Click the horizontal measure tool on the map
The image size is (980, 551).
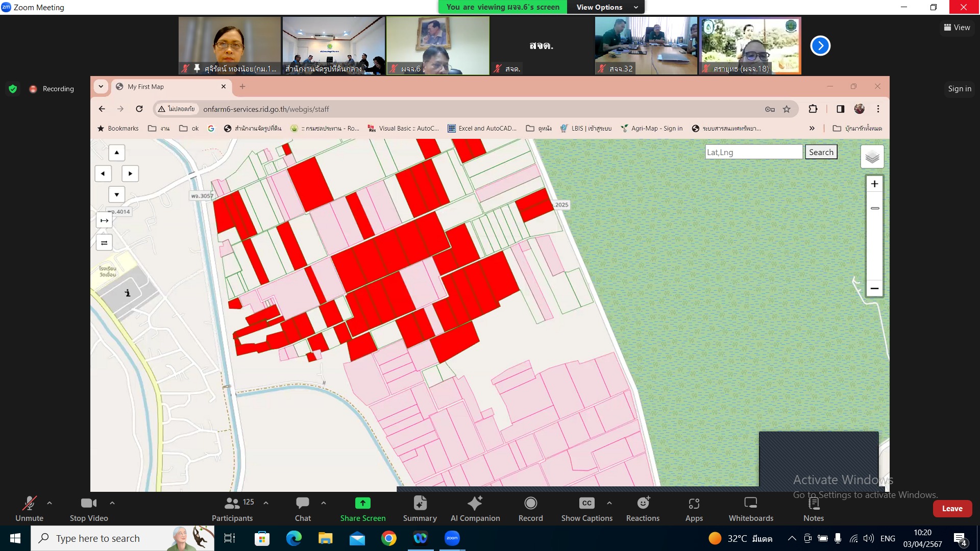[x=104, y=220]
